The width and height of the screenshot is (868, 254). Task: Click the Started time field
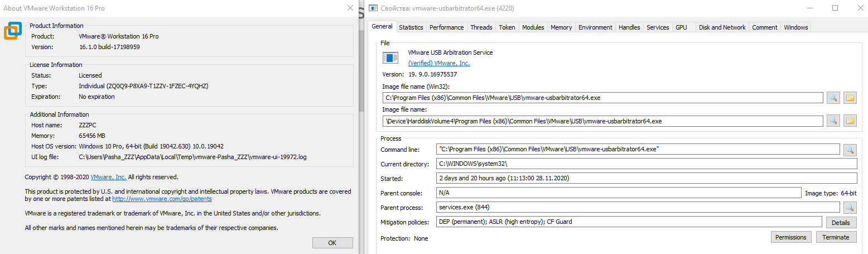(x=647, y=178)
